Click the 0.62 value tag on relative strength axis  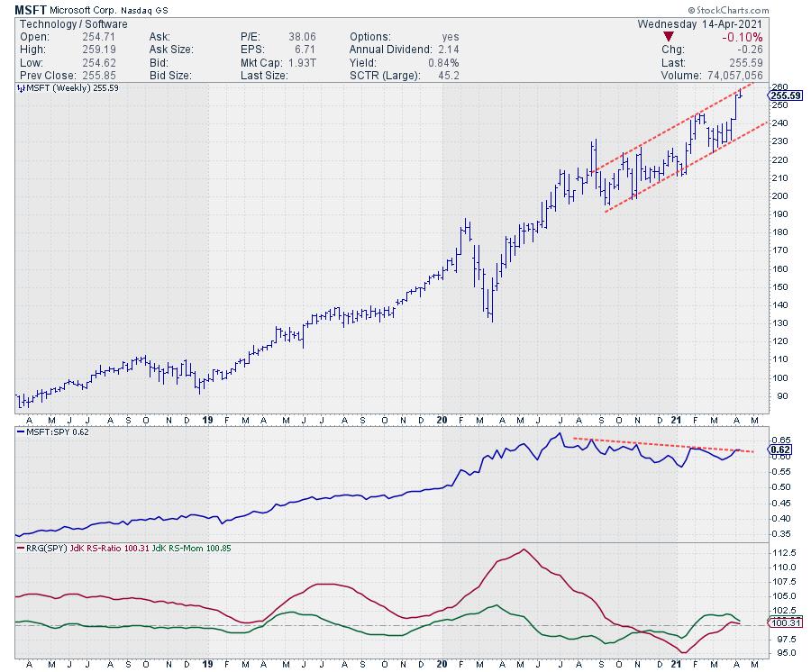coord(780,449)
